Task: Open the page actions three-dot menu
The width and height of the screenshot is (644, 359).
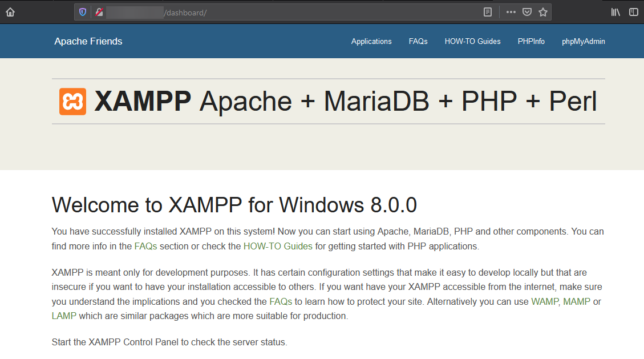Action: click(x=511, y=13)
